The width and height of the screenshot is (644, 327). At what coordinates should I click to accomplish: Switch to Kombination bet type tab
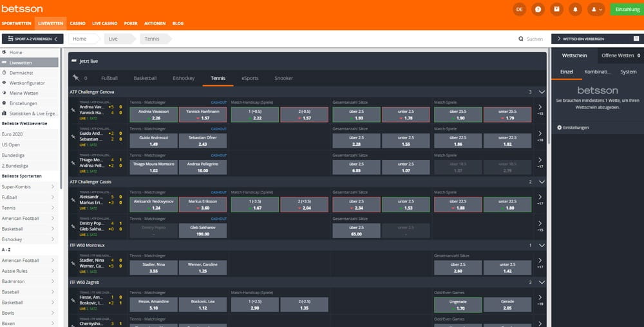point(597,72)
